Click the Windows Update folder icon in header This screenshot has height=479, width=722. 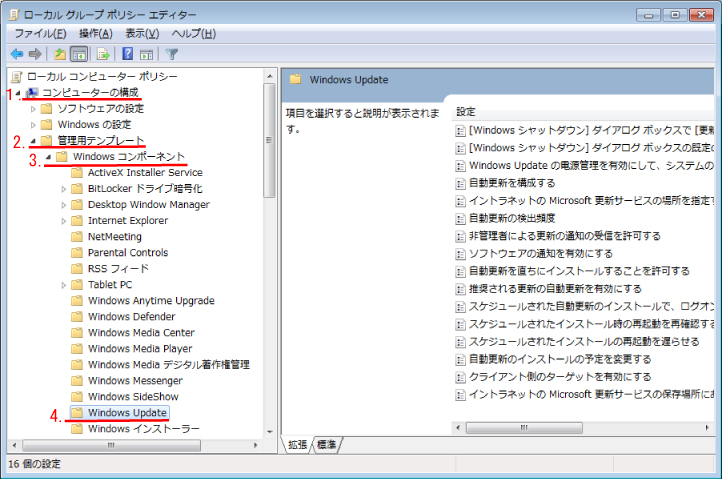296,79
